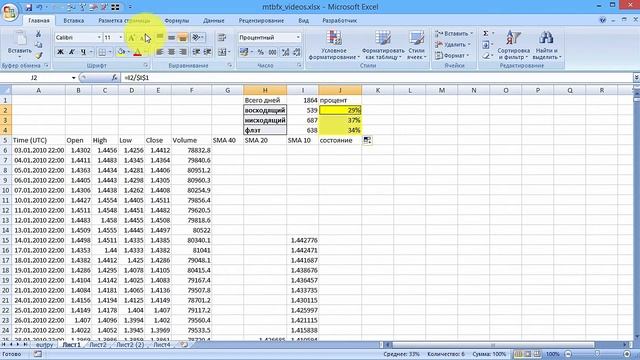Cut selection with the scissors icon
Screen dimensions: 640x360
[38, 34]
